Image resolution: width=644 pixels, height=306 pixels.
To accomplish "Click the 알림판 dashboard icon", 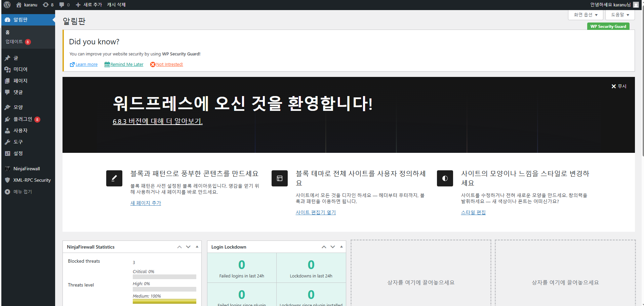I will coord(7,20).
